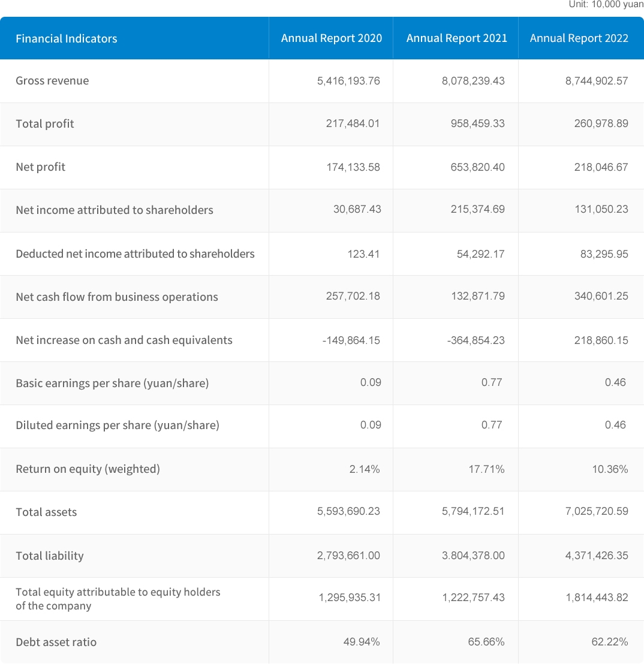Viewport: 644px width, 664px height.
Task: Select the Annual Report 2021 column header
Action: [x=456, y=38]
